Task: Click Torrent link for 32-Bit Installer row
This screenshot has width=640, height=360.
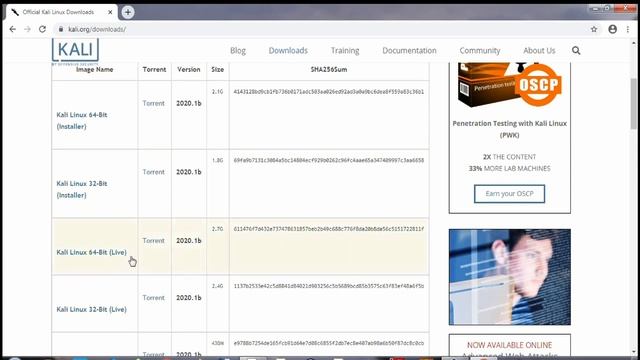Action: [153, 172]
